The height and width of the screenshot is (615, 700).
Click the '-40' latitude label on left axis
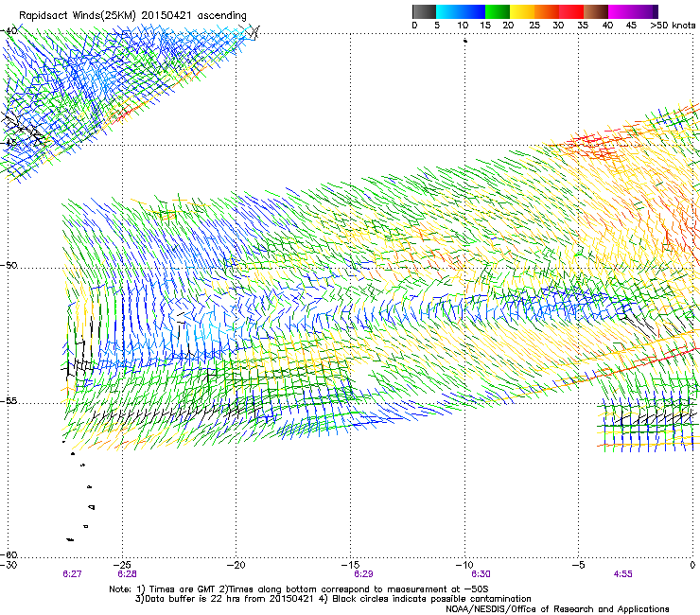[x=9, y=31]
